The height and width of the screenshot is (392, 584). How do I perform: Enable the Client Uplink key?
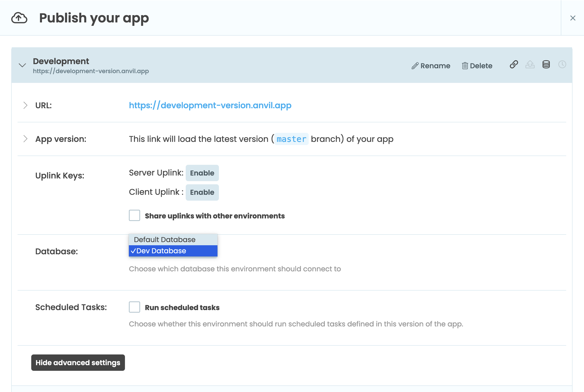tap(202, 192)
